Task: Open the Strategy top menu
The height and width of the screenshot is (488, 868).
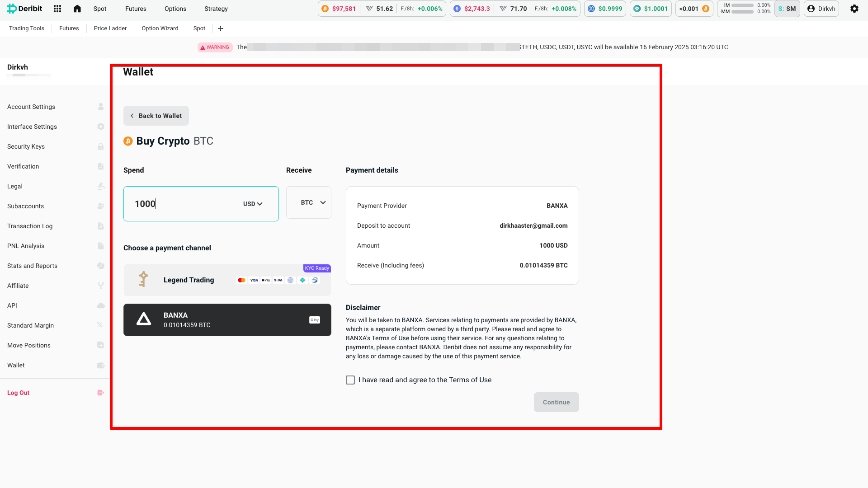Action: tap(216, 9)
